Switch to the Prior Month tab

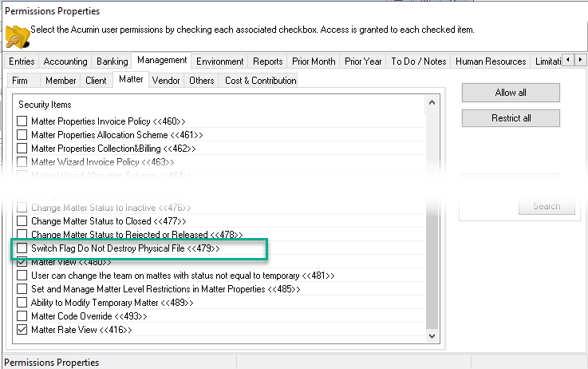[314, 61]
